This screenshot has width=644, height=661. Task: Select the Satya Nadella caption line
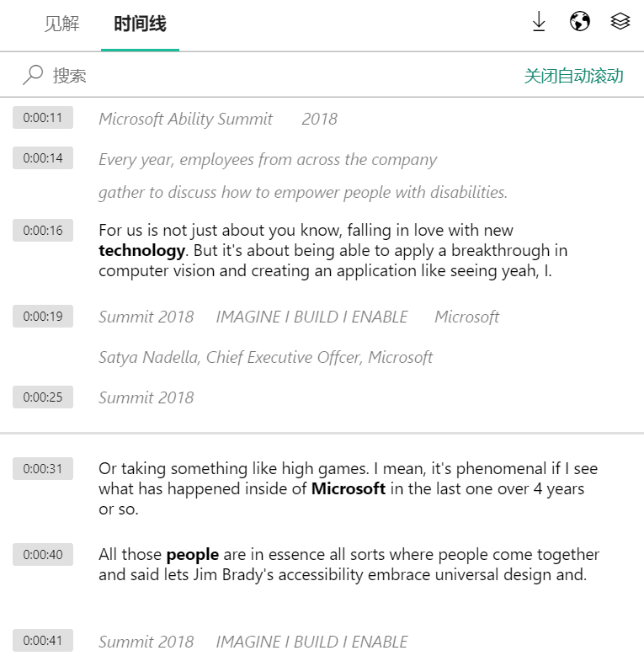click(x=265, y=358)
